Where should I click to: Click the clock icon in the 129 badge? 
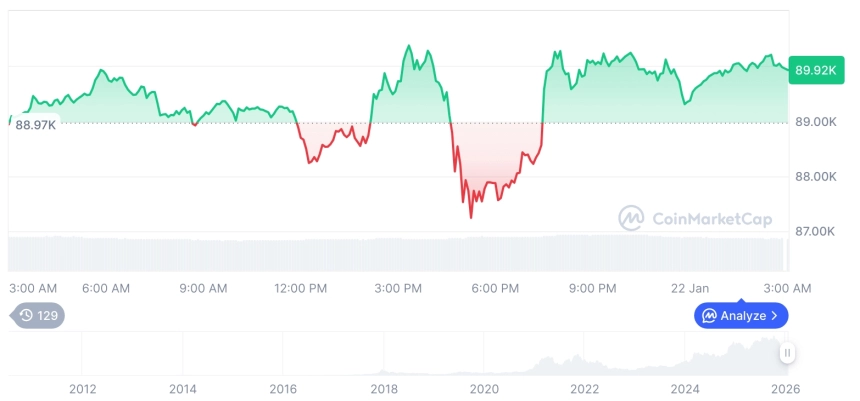27,316
